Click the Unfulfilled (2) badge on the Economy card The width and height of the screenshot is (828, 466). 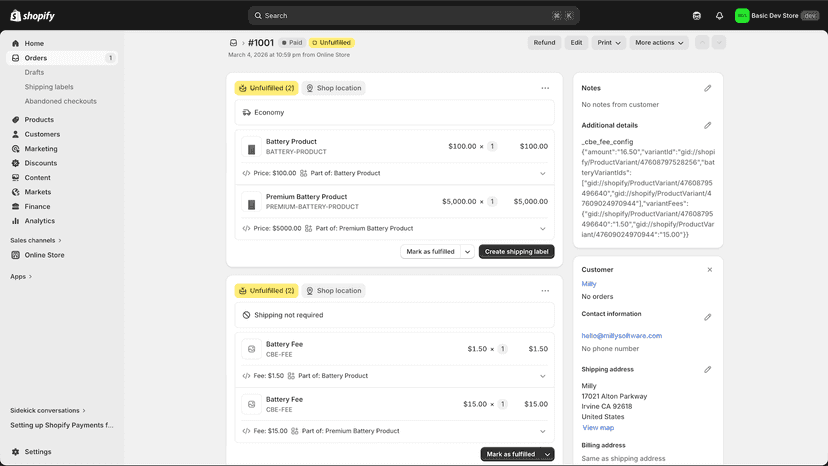pyautogui.click(x=266, y=88)
